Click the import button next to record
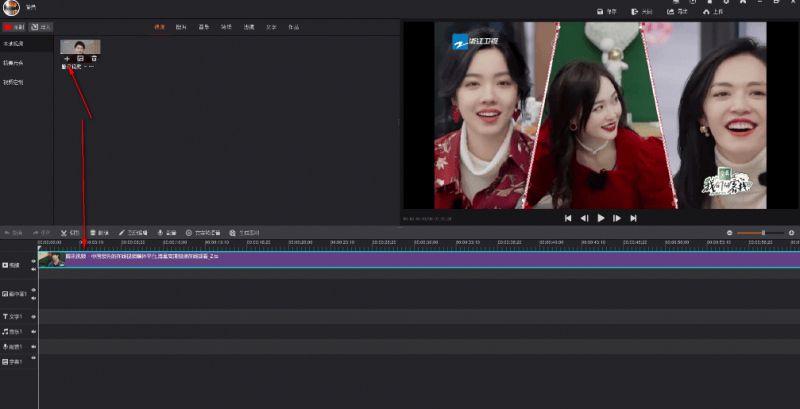Image resolution: width=800 pixels, height=409 pixels. (43, 27)
